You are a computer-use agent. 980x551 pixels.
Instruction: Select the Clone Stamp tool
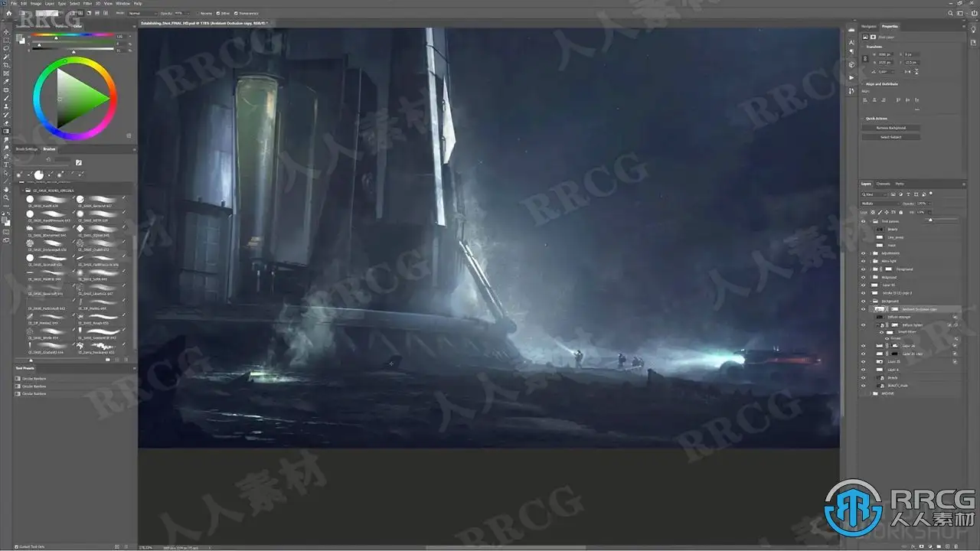pyautogui.click(x=7, y=106)
